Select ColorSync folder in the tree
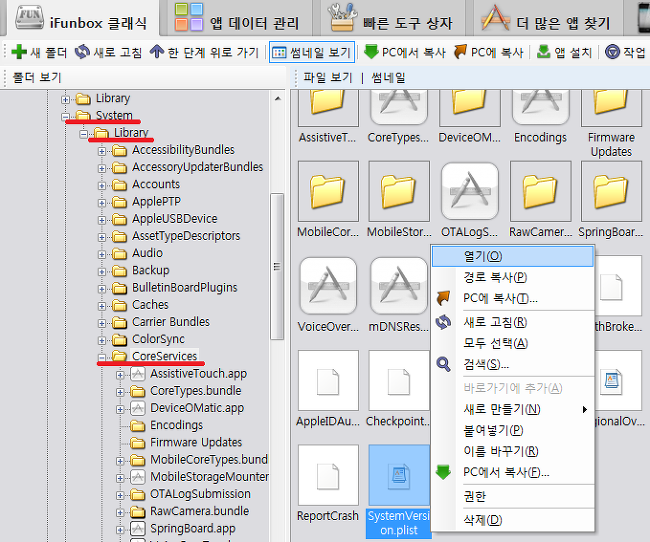Screen dimensions: 650x542 point(158,339)
